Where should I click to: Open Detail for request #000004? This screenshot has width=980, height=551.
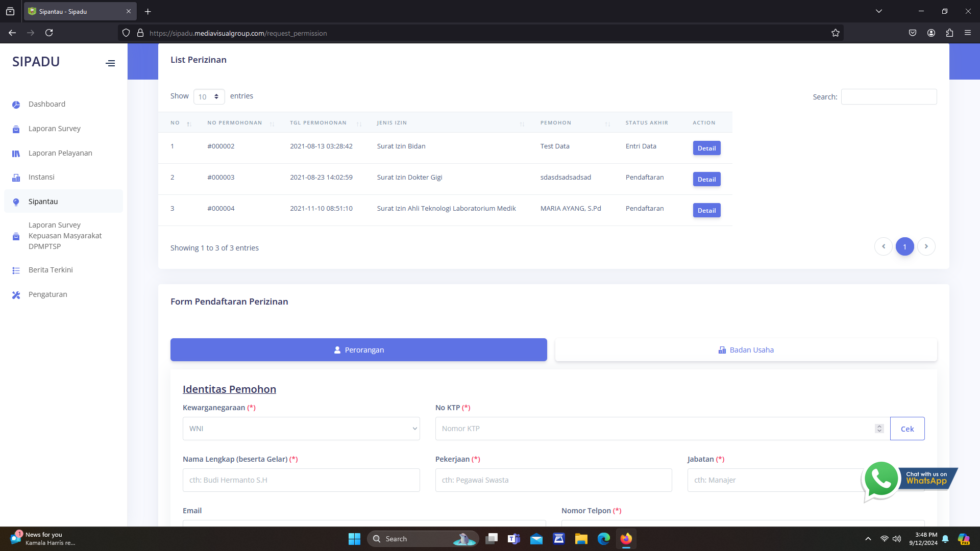[x=706, y=211]
